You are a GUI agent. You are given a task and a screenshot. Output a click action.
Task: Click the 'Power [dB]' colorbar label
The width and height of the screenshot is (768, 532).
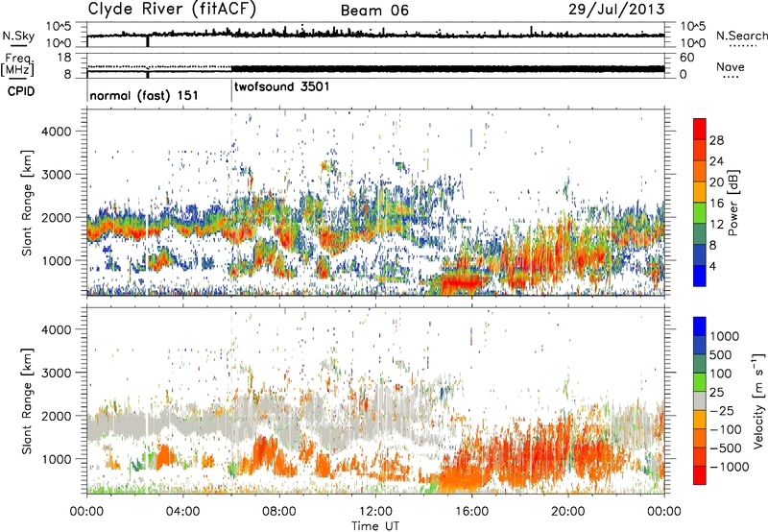coord(732,203)
